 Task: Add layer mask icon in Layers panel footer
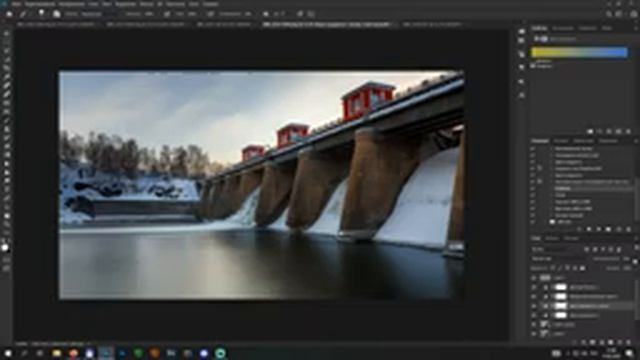pyautogui.click(x=592, y=342)
